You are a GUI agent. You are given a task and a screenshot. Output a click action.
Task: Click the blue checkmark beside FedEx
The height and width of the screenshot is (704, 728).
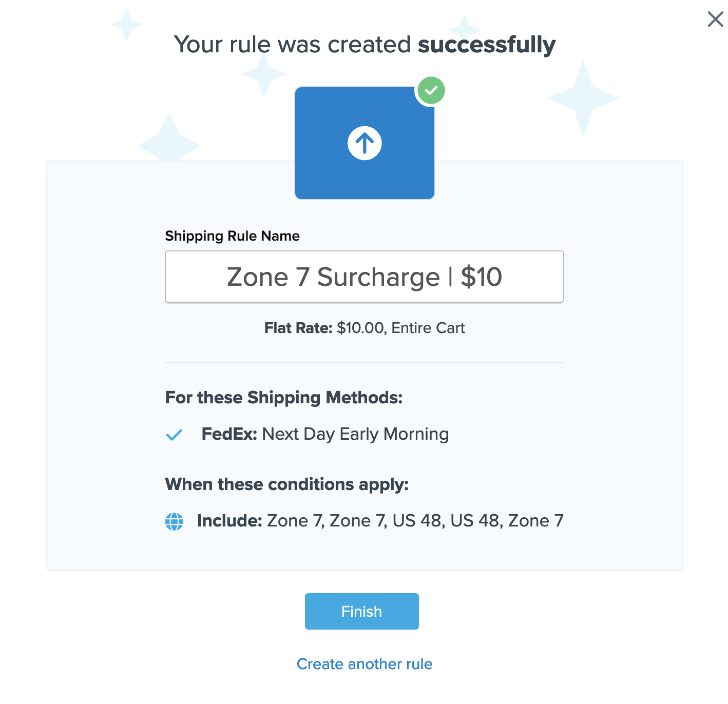[x=174, y=435]
